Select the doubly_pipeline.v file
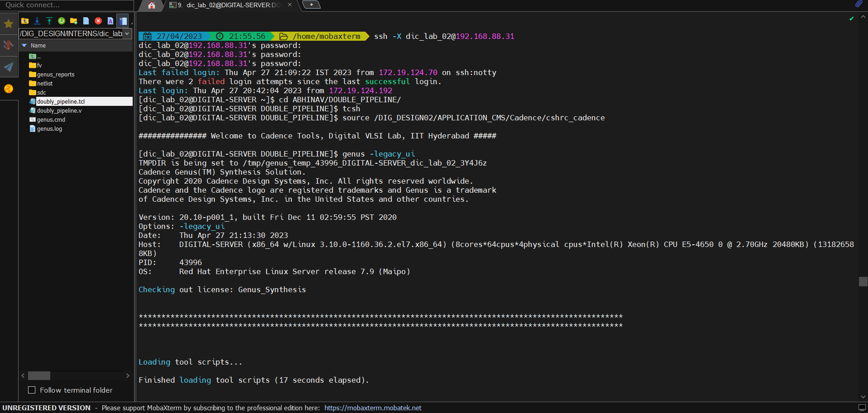The width and height of the screenshot is (868, 413). [60, 110]
